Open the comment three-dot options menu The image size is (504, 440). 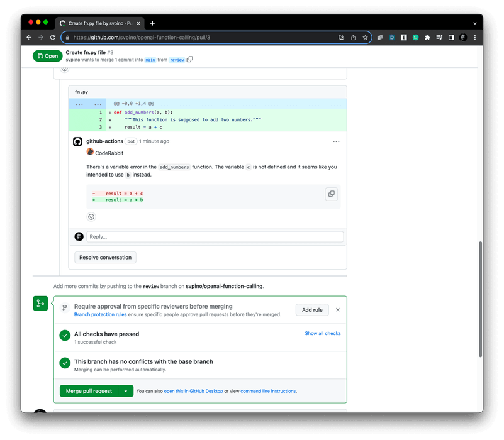pos(336,141)
